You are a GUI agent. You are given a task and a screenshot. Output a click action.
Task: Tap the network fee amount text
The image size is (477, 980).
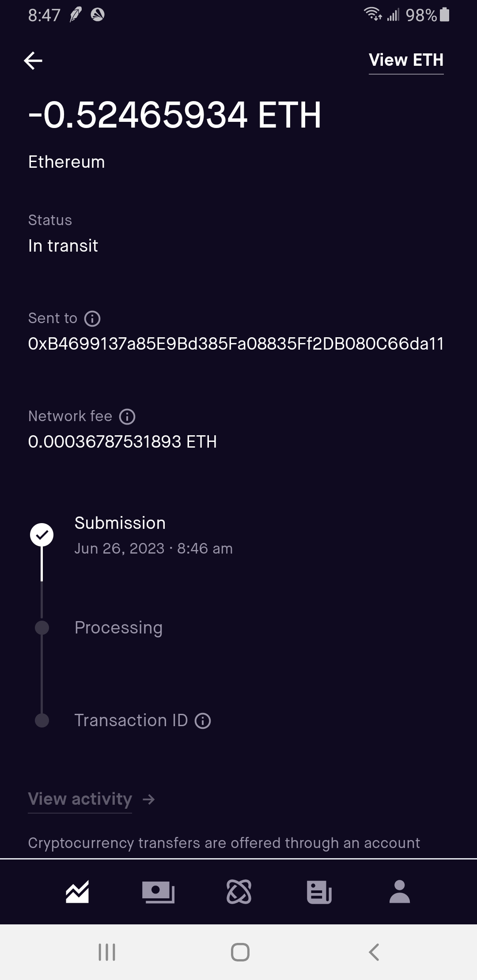pyautogui.click(x=122, y=442)
